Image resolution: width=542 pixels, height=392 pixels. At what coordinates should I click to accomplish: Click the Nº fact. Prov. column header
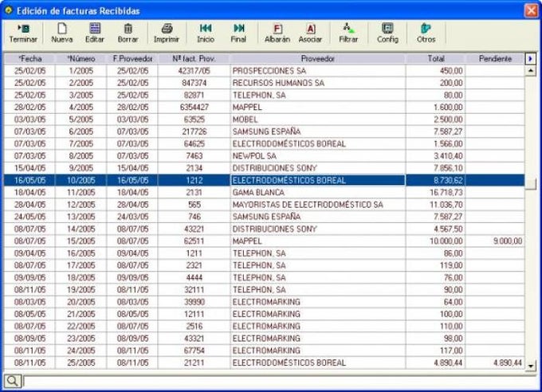(194, 59)
